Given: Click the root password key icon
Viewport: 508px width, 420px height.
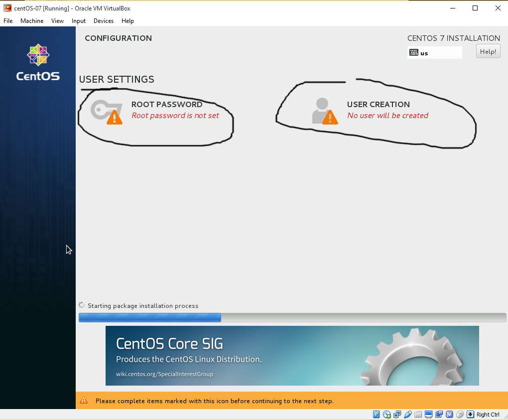Looking at the screenshot, I should (x=106, y=112).
